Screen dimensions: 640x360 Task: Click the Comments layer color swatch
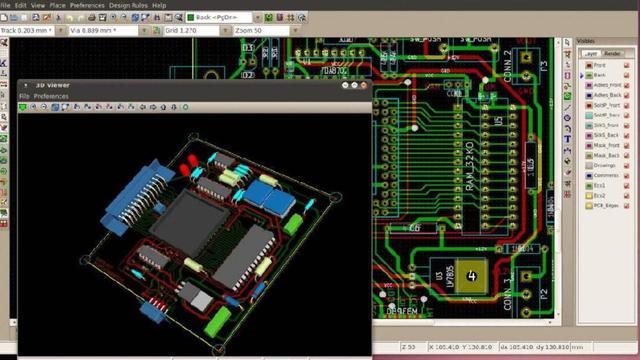pos(589,176)
